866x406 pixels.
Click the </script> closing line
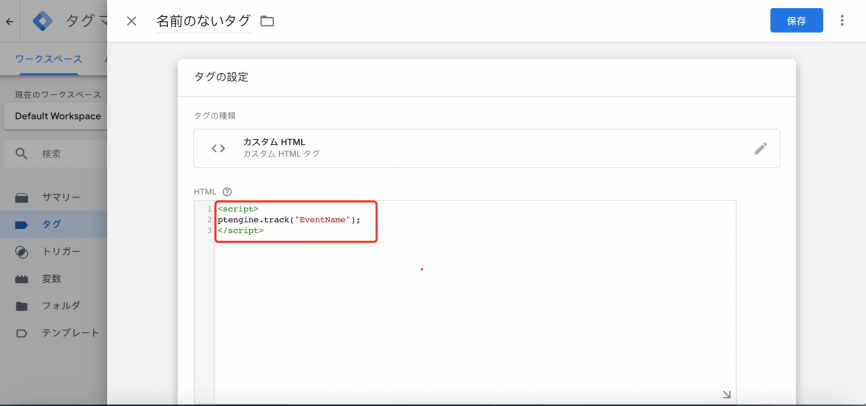click(x=240, y=230)
